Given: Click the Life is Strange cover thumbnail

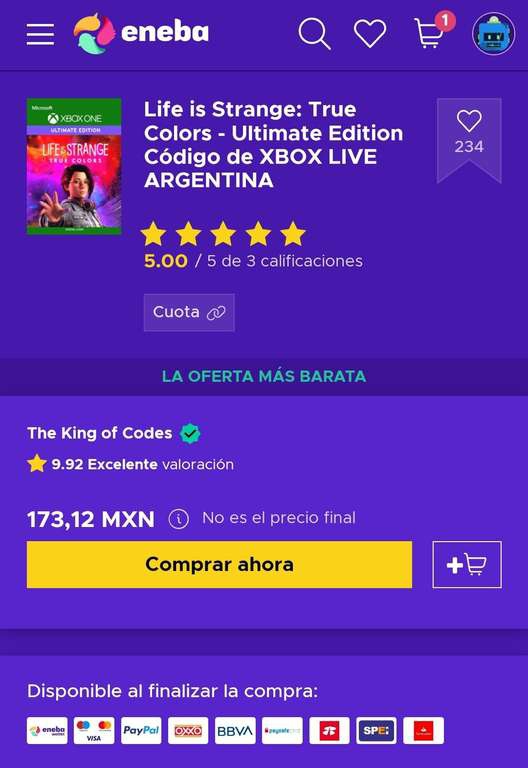Looking at the screenshot, I should tap(74, 166).
